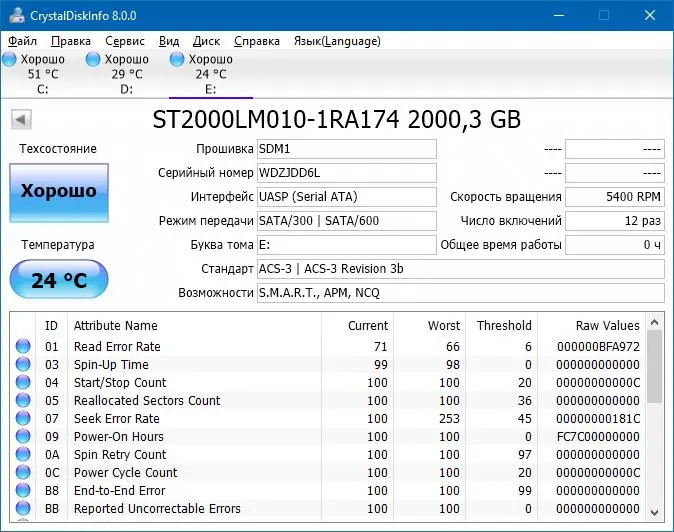
Task: Click the Интерфейс field UASP (Serial ATA)
Action: point(347,197)
